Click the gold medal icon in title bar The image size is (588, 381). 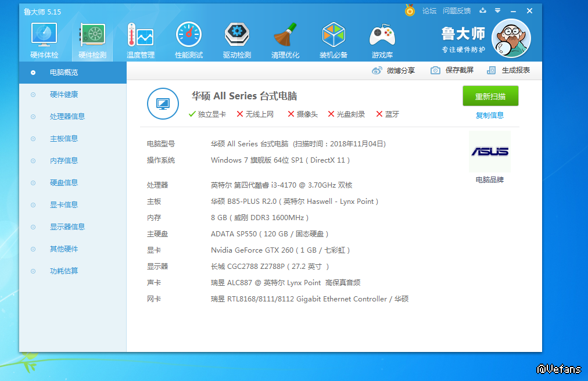point(410,11)
